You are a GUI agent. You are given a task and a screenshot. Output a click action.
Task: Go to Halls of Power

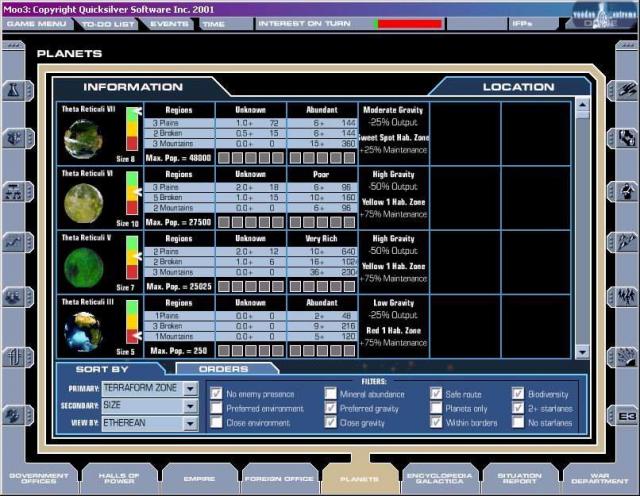tap(119, 478)
